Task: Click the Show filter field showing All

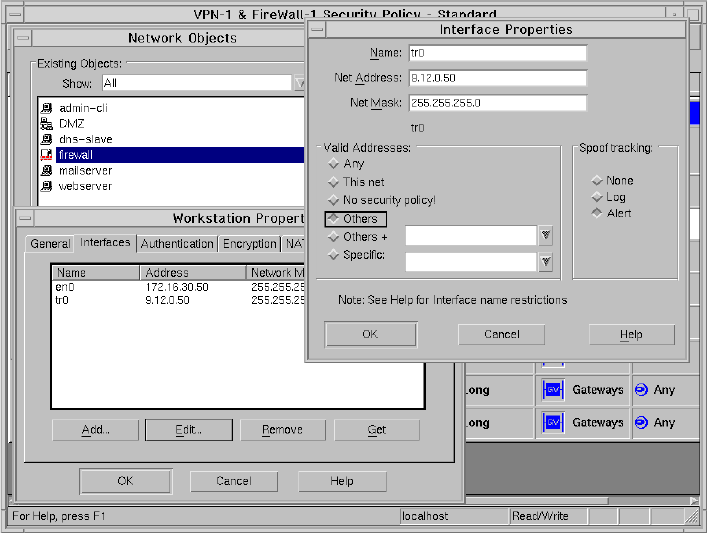Action: click(197, 83)
